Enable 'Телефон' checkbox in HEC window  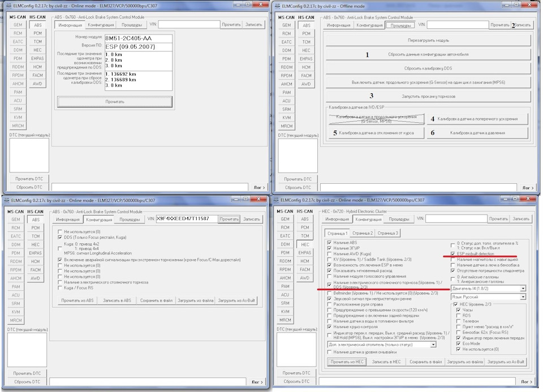click(x=459, y=321)
